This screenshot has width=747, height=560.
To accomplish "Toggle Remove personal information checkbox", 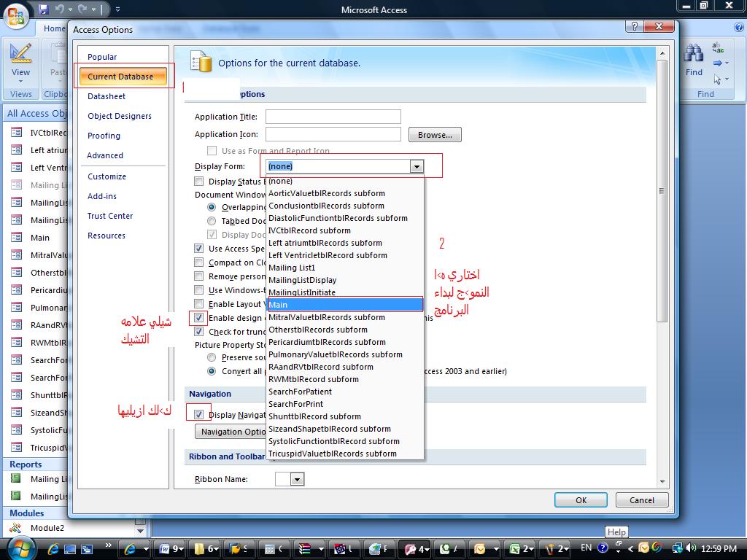I will pyautogui.click(x=198, y=276).
